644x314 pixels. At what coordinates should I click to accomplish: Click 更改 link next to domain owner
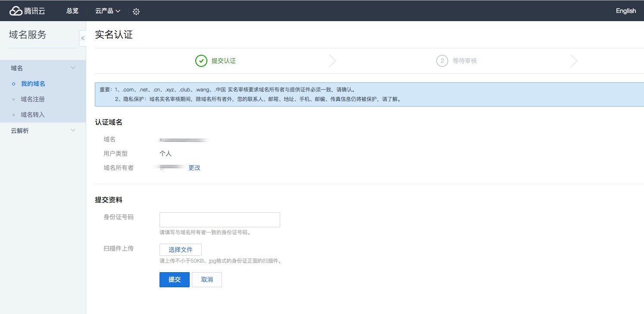(x=194, y=168)
